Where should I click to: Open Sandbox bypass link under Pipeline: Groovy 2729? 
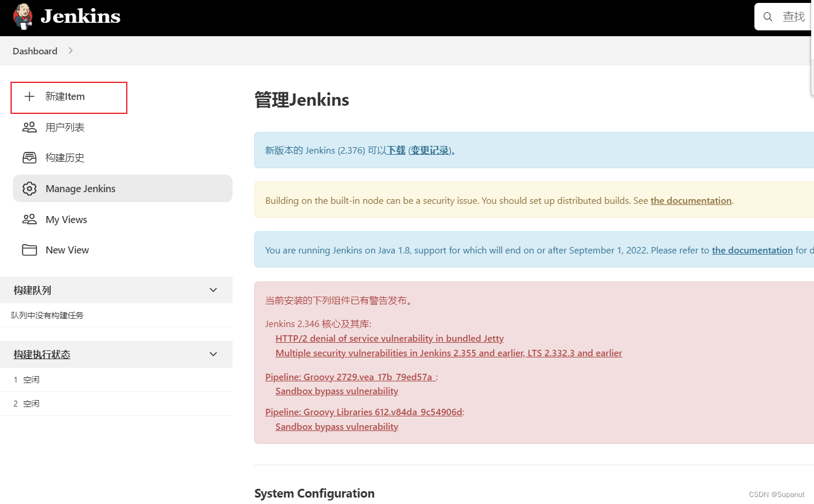pos(337,391)
